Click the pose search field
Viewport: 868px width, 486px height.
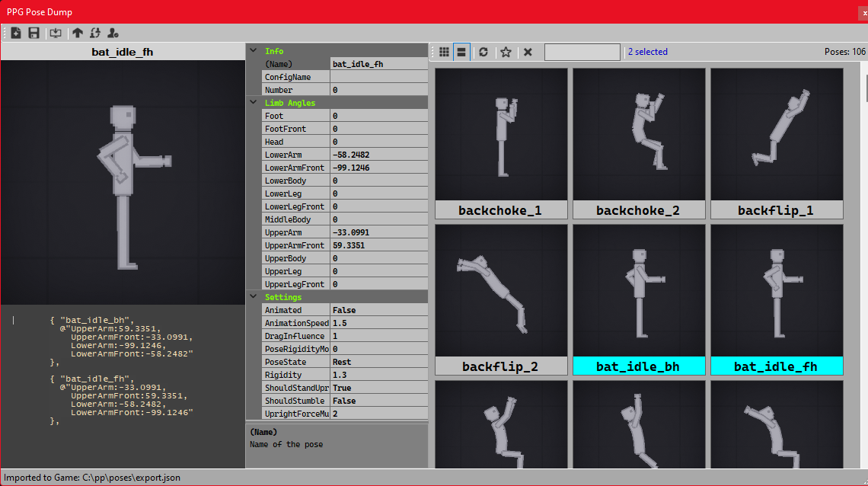pyautogui.click(x=582, y=51)
